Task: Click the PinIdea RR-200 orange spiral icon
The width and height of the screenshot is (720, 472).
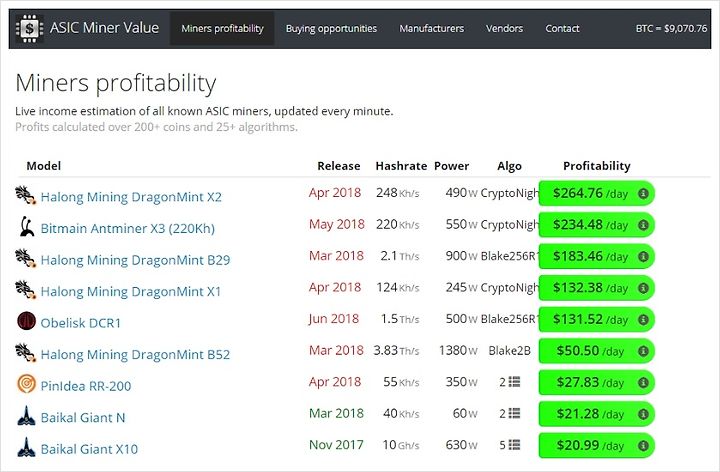Action: pyautogui.click(x=26, y=384)
